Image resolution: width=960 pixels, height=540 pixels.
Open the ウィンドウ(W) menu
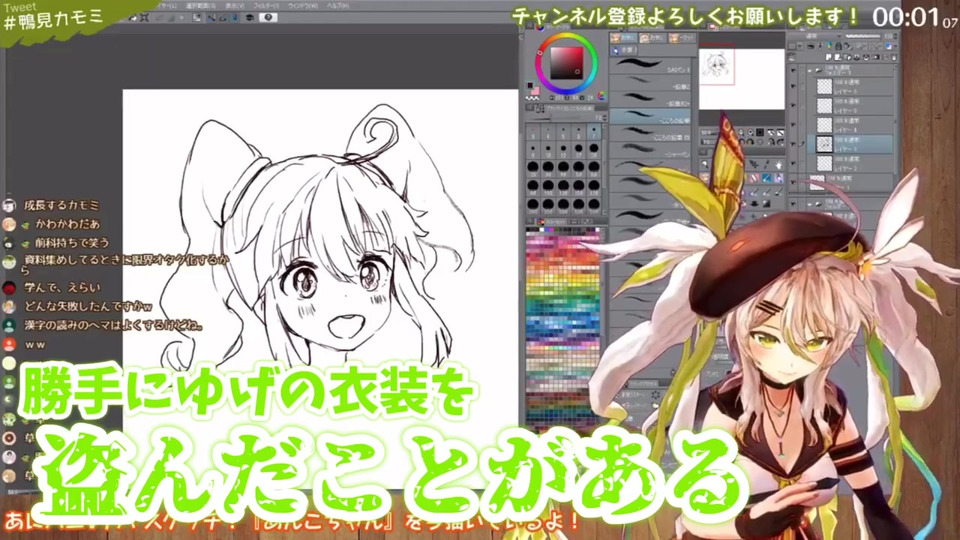[x=302, y=6]
